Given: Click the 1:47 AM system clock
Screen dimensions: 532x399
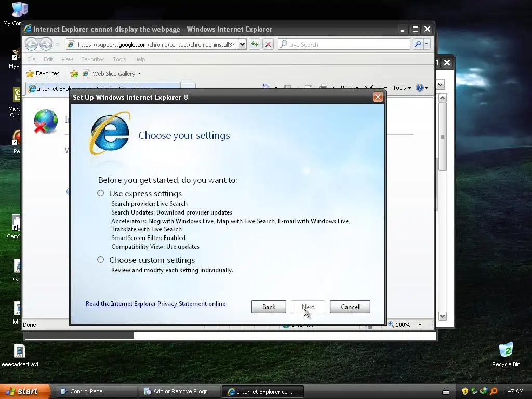Looking at the screenshot, I should click(513, 391).
